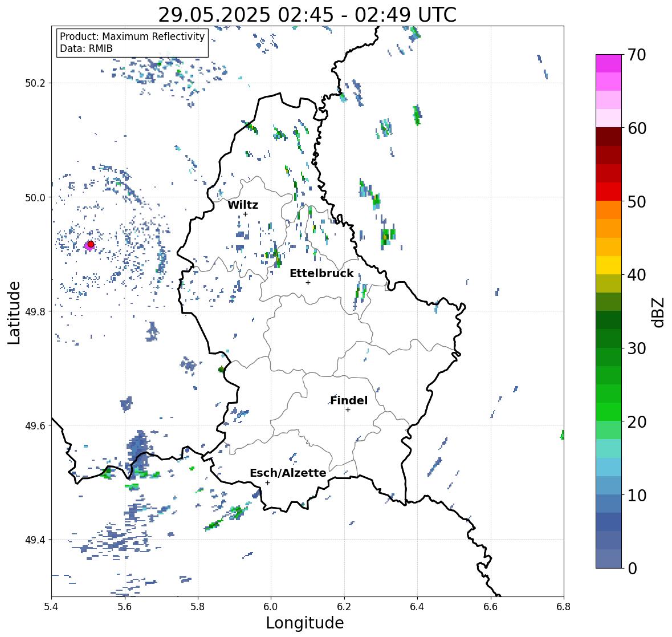Click the colorbar tick value 30
Viewport: 672px width, 637px height.
637,348
